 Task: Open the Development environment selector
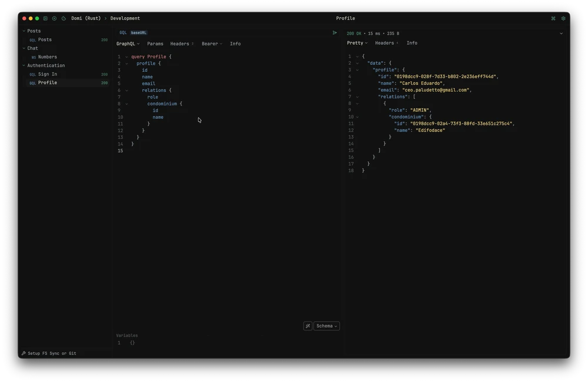[x=125, y=18]
